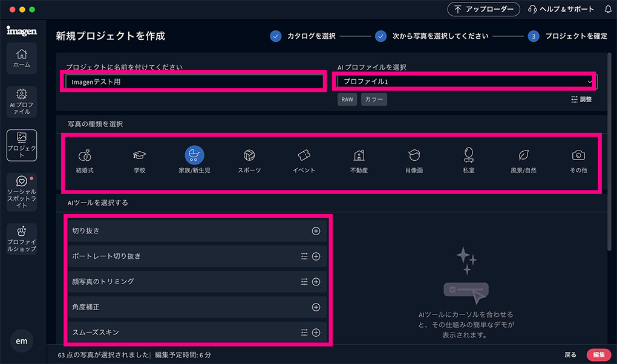Image resolution: width=617 pixels, height=364 pixels.
Task: Select the イベント event ticket icon
Action: click(x=304, y=156)
